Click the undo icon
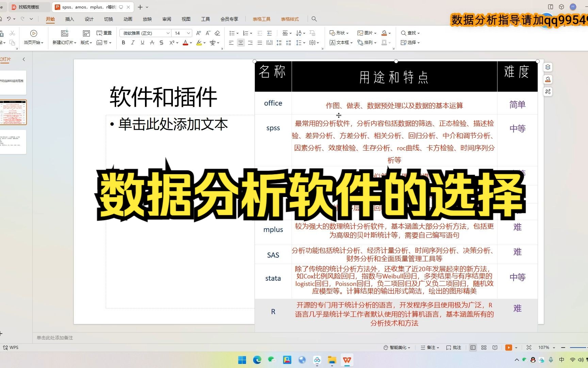Viewport: 588px width, 368px height. tap(9, 19)
